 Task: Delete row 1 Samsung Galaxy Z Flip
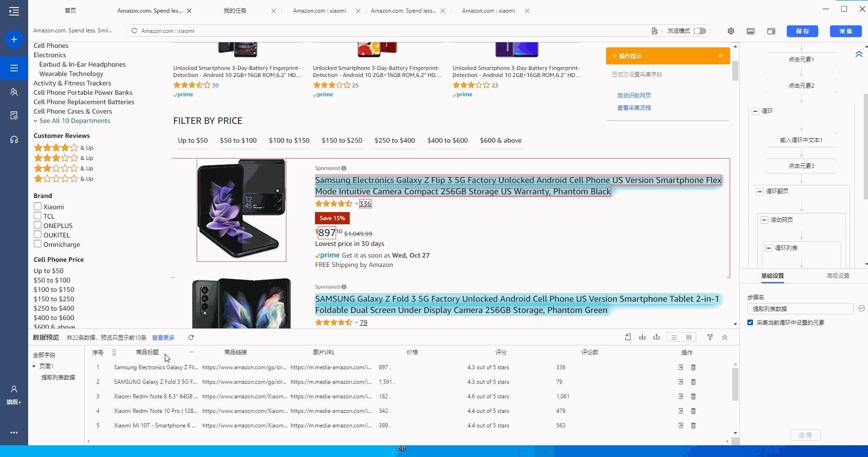pos(693,367)
